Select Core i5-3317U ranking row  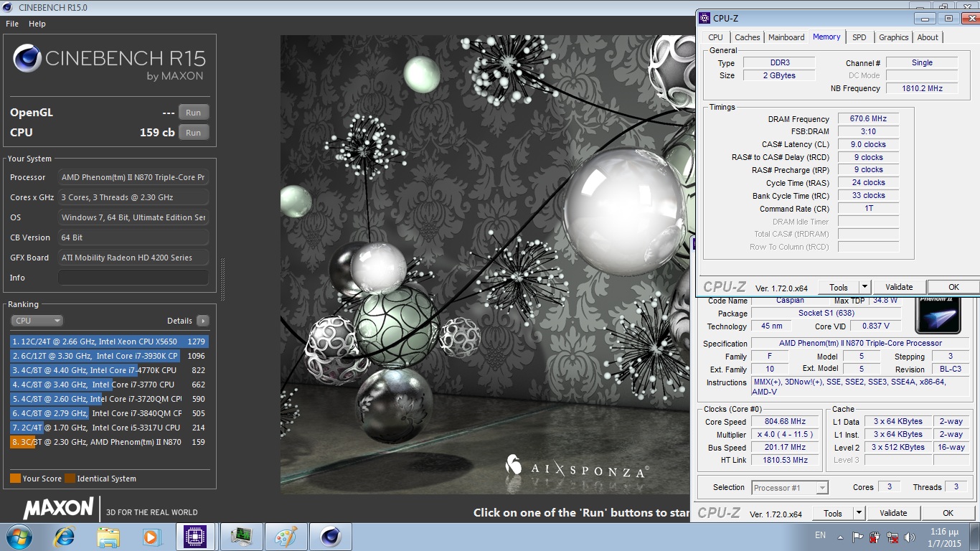pyautogui.click(x=109, y=428)
